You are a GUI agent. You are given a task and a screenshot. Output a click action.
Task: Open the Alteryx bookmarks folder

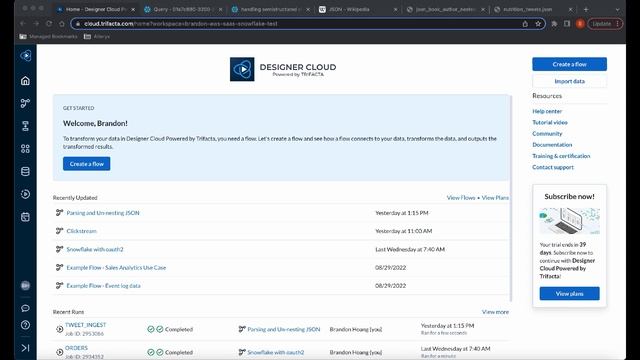(97, 36)
